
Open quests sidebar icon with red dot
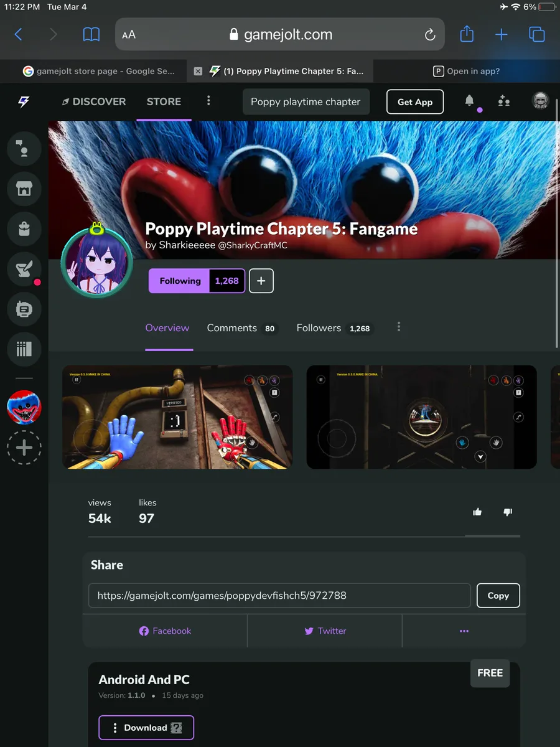pyautogui.click(x=24, y=269)
